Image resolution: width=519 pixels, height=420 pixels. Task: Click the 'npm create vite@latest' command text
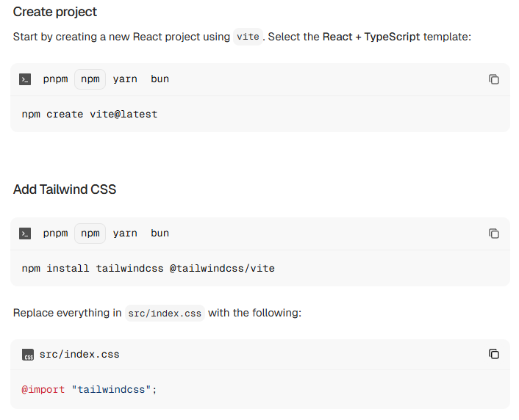pyautogui.click(x=90, y=115)
